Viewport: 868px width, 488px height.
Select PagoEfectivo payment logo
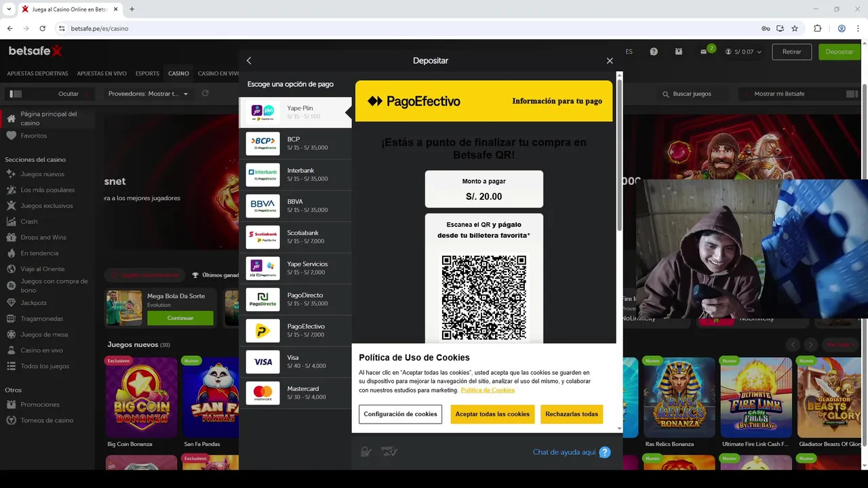pos(262,331)
